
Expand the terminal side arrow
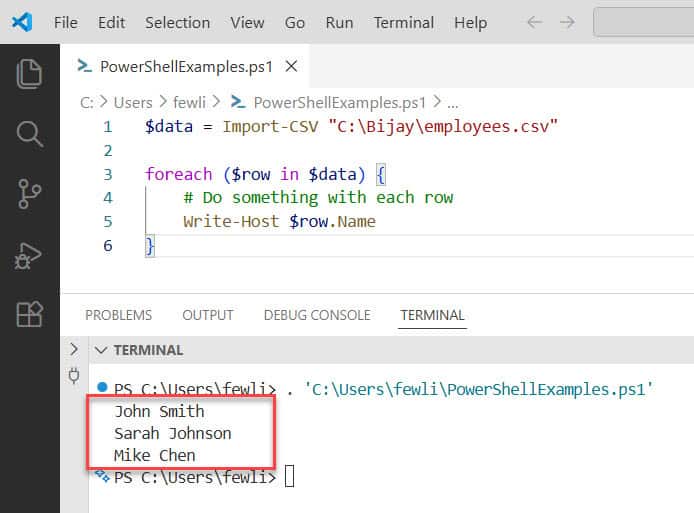[74, 349]
